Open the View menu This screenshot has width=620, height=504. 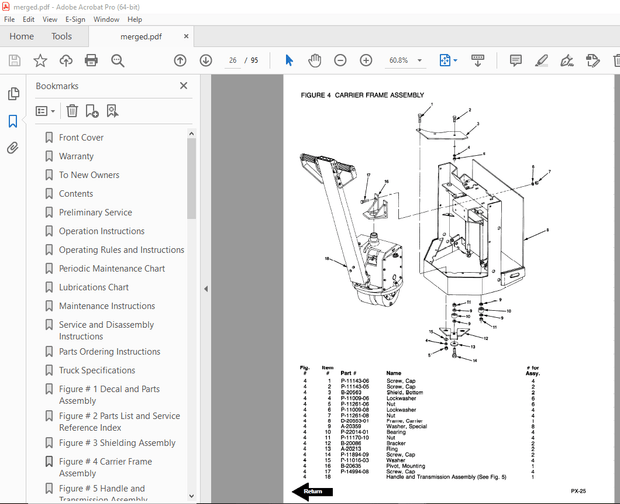click(x=50, y=19)
